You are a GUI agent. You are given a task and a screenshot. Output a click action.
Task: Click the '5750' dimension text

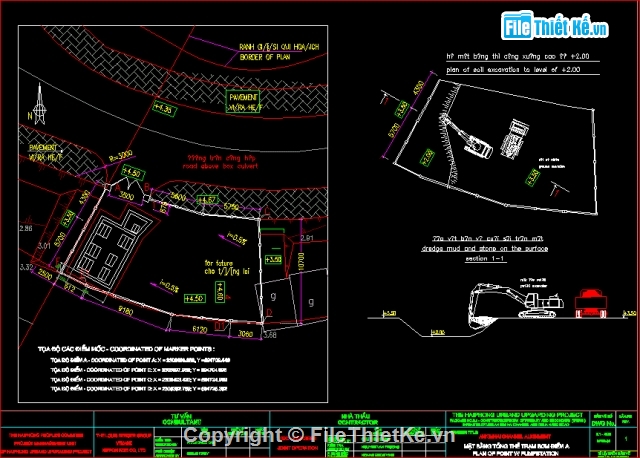click(231, 207)
